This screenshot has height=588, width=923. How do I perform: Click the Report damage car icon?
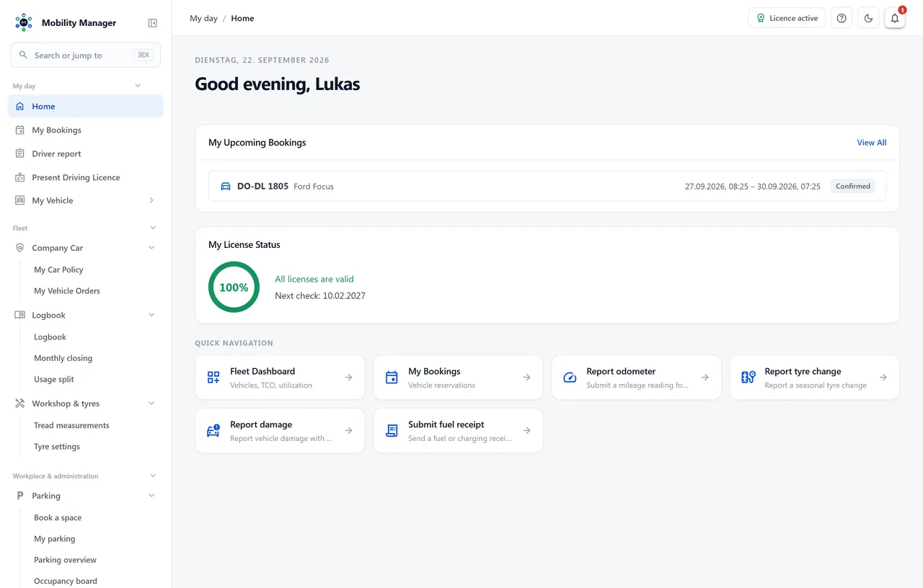point(213,431)
